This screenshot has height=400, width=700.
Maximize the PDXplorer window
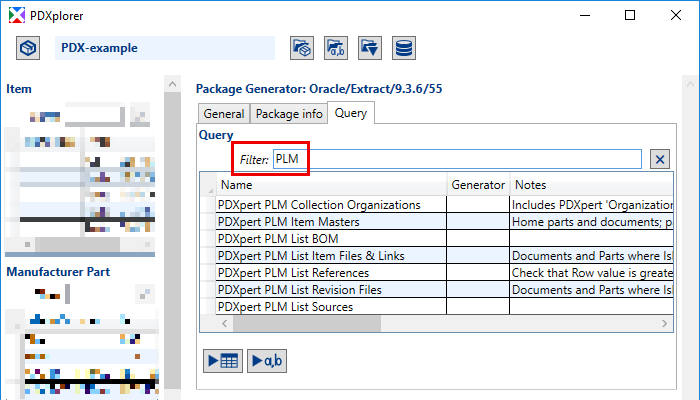coord(630,15)
